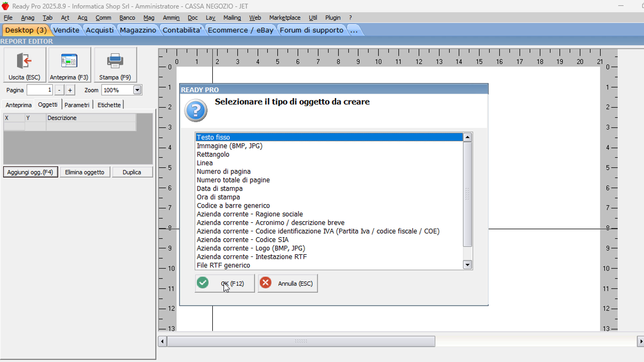Increase page number with plus button
This screenshot has height=362, width=644.
pyautogui.click(x=70, y=90)
